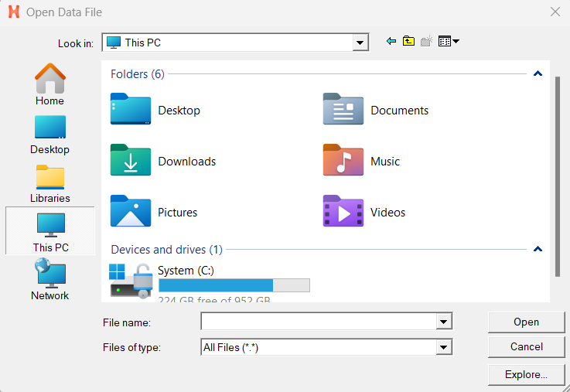Expand the Look in dropdown
Screen dimensions: 570x392
[360, 43]
